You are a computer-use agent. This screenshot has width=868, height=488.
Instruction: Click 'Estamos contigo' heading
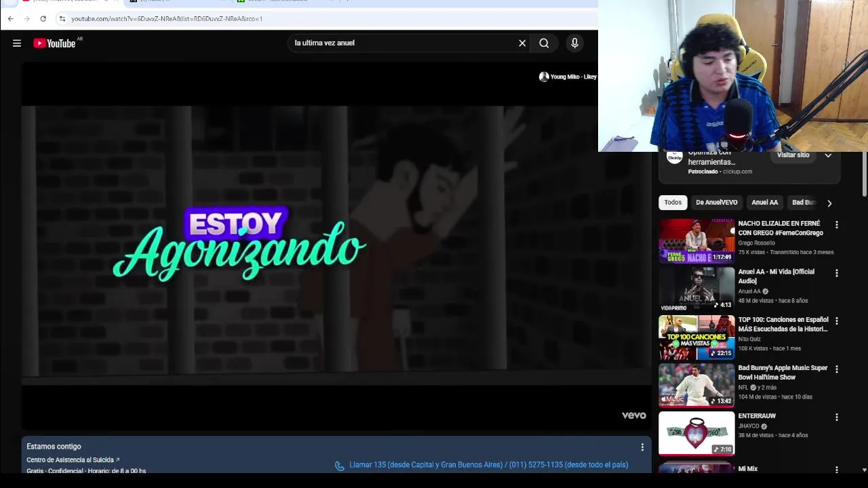(x=54, y=447)
